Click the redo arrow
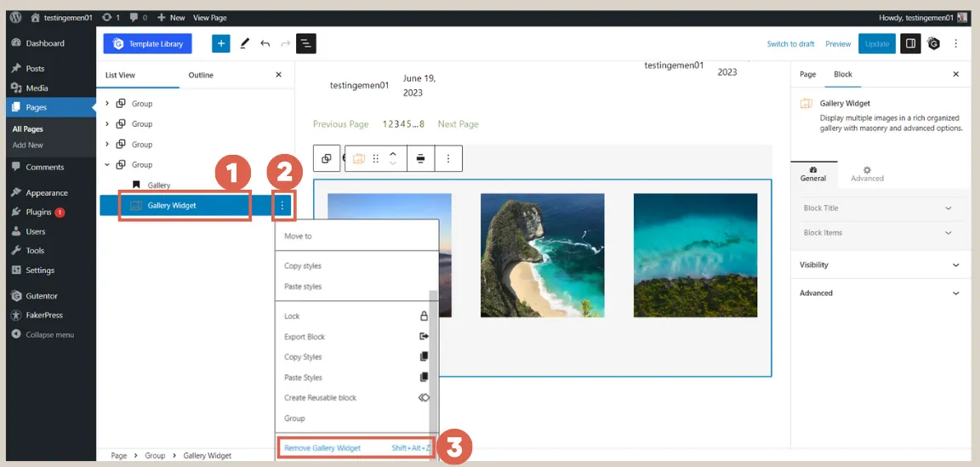 (286, 43)
